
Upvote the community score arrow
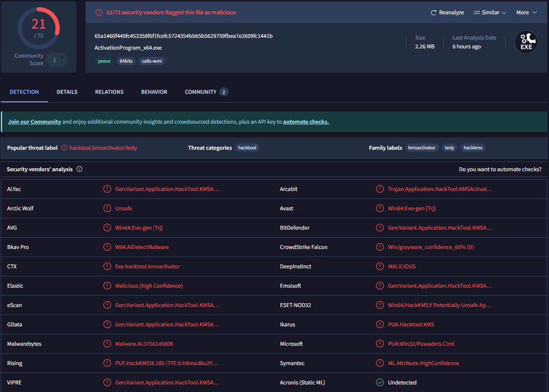click(x=62, y=57)
